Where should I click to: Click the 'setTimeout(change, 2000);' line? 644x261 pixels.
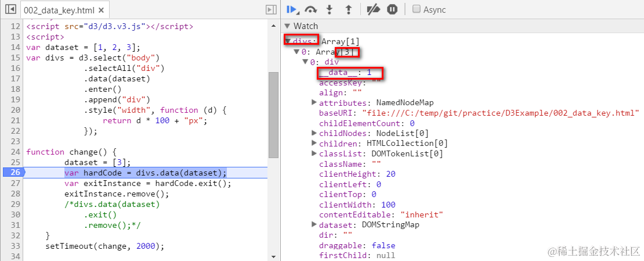pos(105,246)
